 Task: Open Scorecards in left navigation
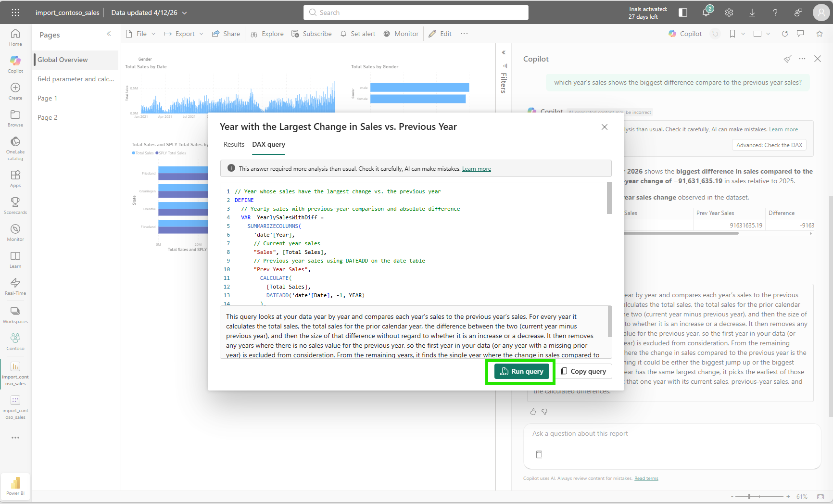pos(15,205)
